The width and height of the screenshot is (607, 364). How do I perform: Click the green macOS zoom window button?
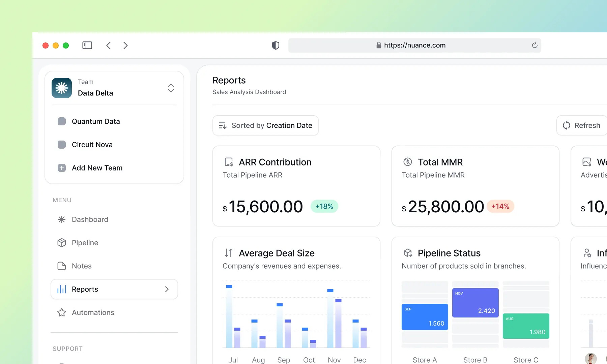66,45
